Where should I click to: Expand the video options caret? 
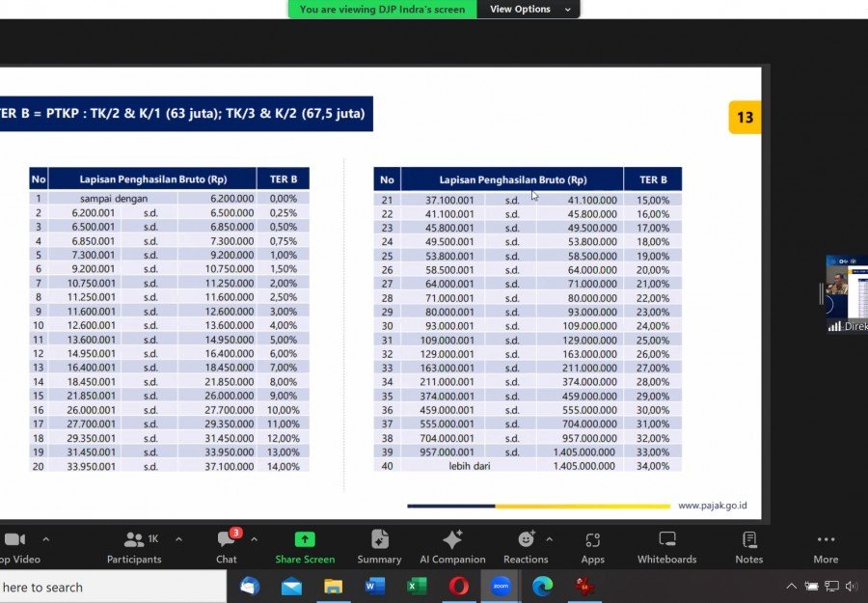pyautogui.click(x=45, y=539)
